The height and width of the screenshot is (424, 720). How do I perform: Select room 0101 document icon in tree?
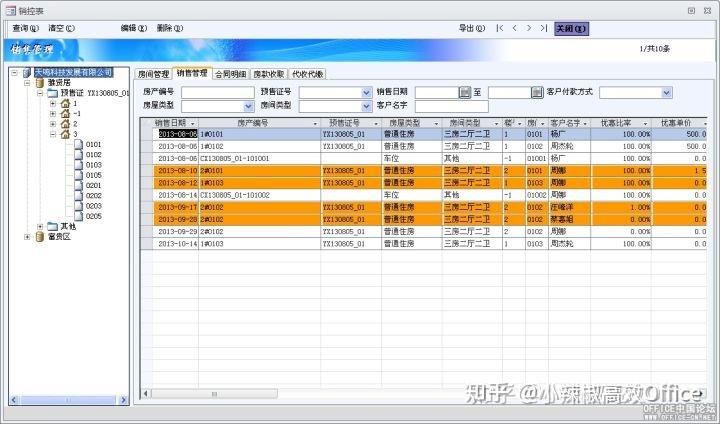coord(79,144)
